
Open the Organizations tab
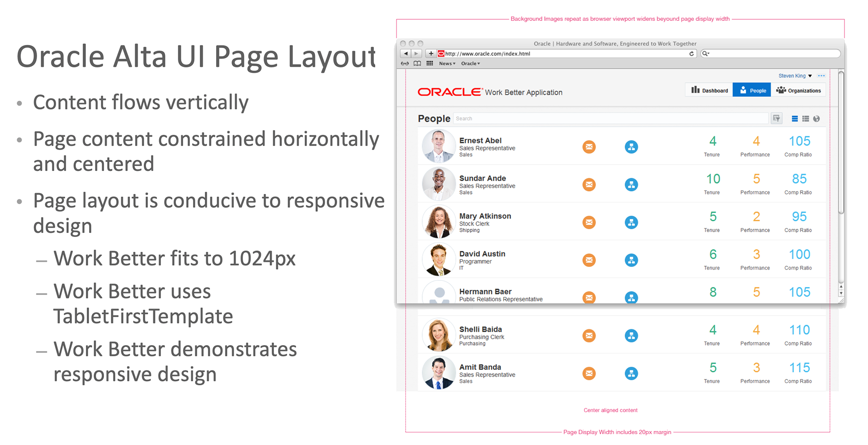click(798, 90)
